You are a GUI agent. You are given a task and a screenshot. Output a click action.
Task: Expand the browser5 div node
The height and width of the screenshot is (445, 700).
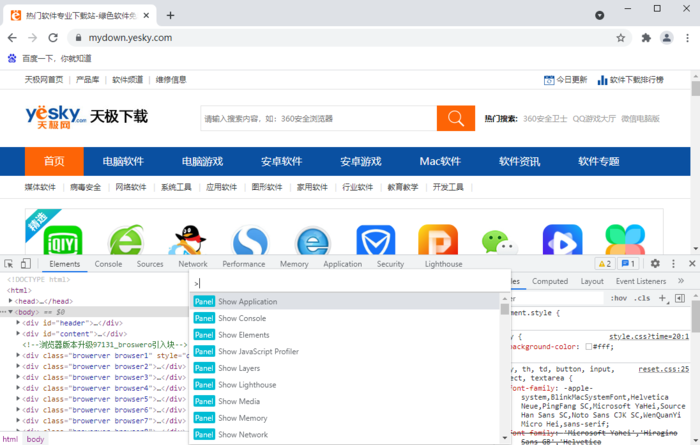(x=18, y=399)
